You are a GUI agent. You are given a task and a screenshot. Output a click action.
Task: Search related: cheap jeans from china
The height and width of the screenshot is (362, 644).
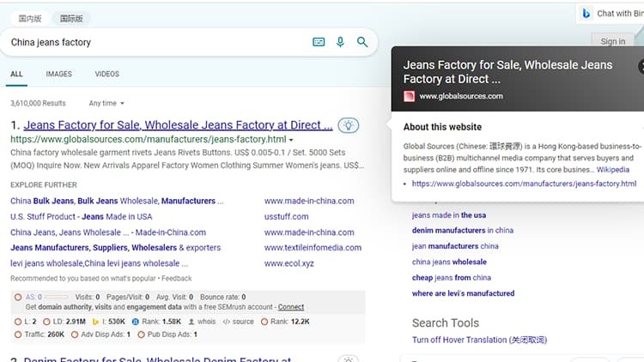452,278
